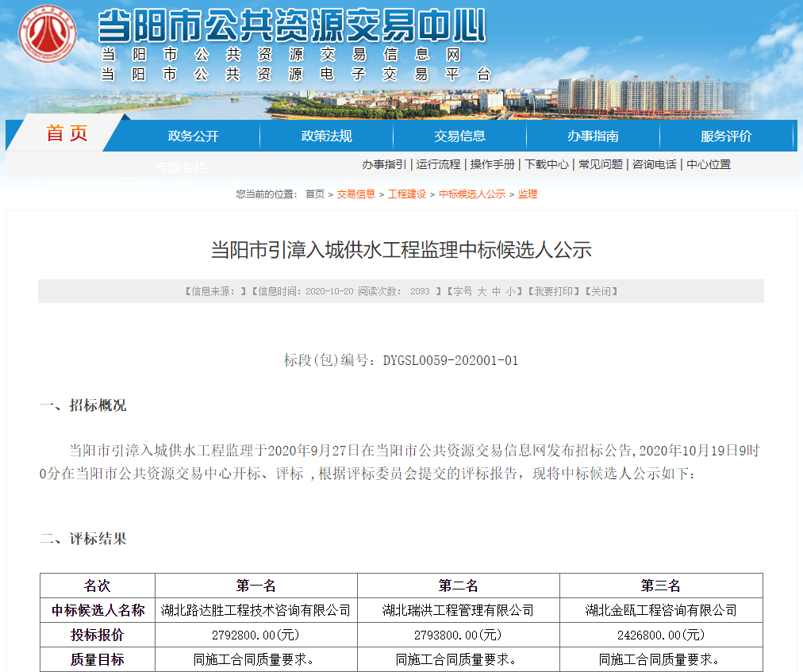Screen dimensions: 803x672
Task: Click 工程建设 in breadcrumb
Action: coord(406,194)
